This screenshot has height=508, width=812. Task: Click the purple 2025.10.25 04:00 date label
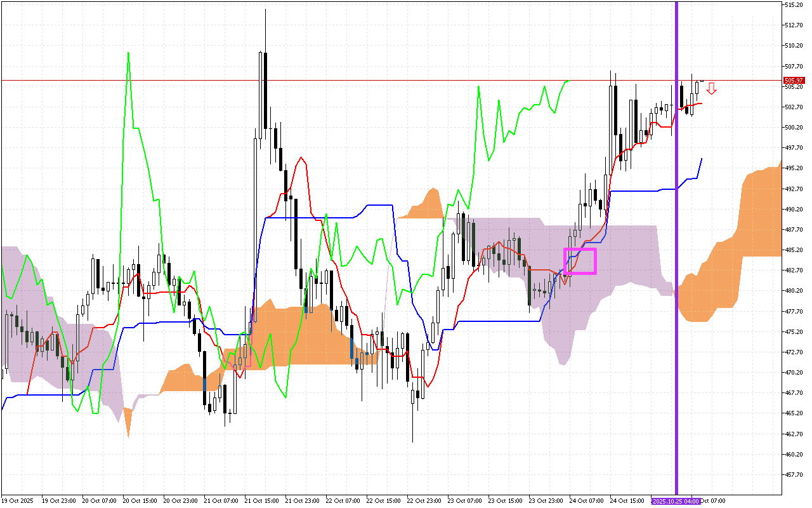pyautogui.click(x=674, y=501)
